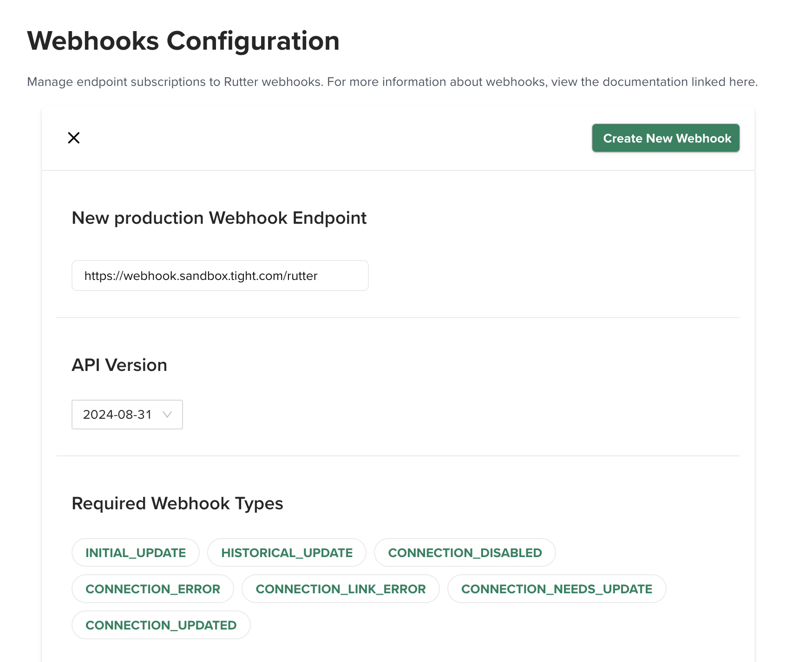Image resolution: width=812 pixels, height=662 pixels.
Task: Enable the CONNECTION_DISABLED webhook type
Action: point(465,552)
